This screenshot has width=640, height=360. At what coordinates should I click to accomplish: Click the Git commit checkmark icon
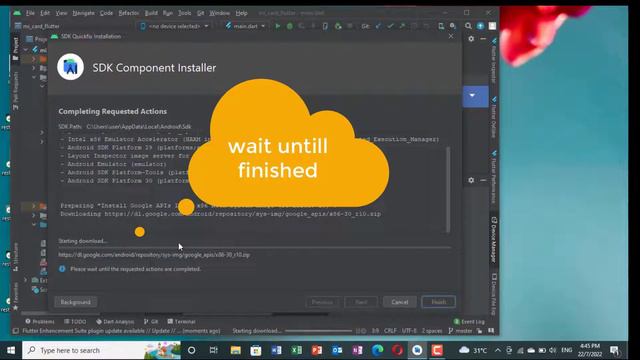click(390, 26)
